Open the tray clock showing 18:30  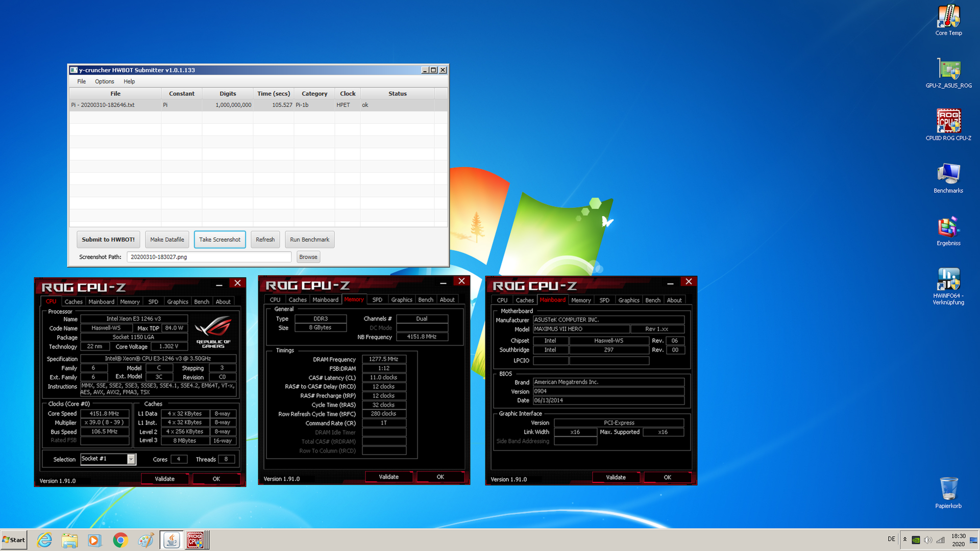click(x=958, y=540)
